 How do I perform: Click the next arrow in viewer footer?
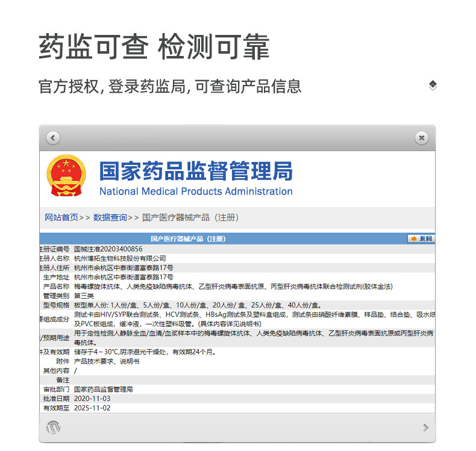point(426,428)
